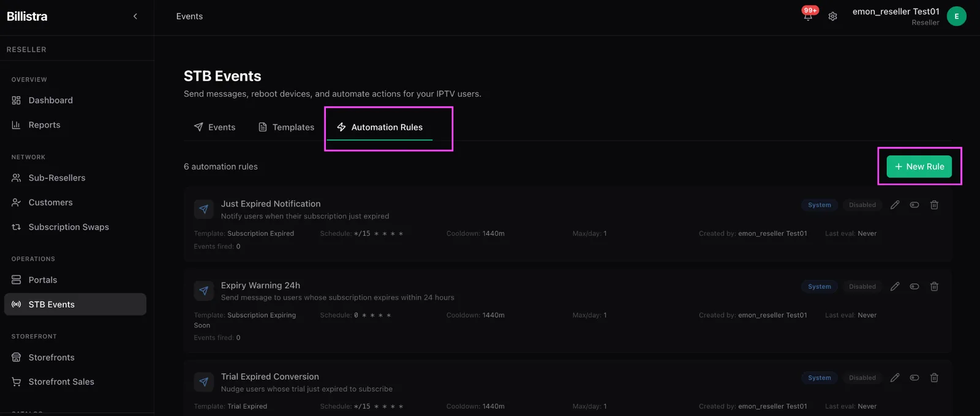Click the Storefront Sales cart icon
This screenshot has height=416, width=980.
click(17, 382)
